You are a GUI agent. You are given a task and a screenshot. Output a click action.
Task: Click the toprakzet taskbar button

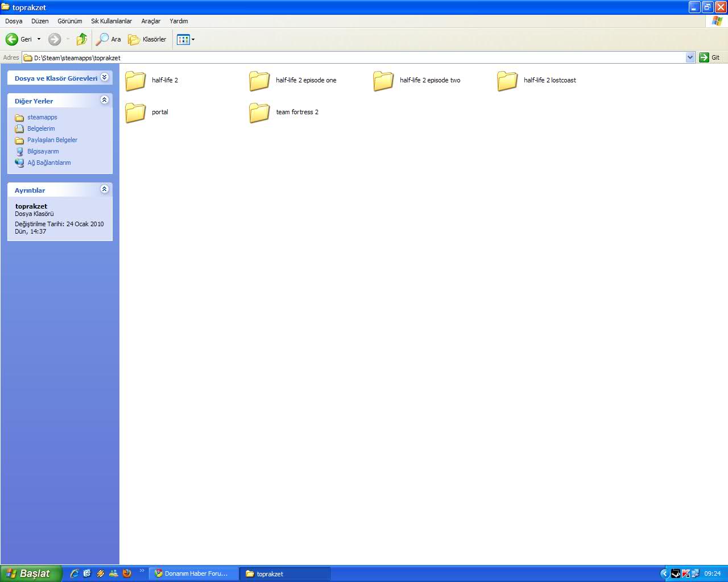(x=285, y=573)
